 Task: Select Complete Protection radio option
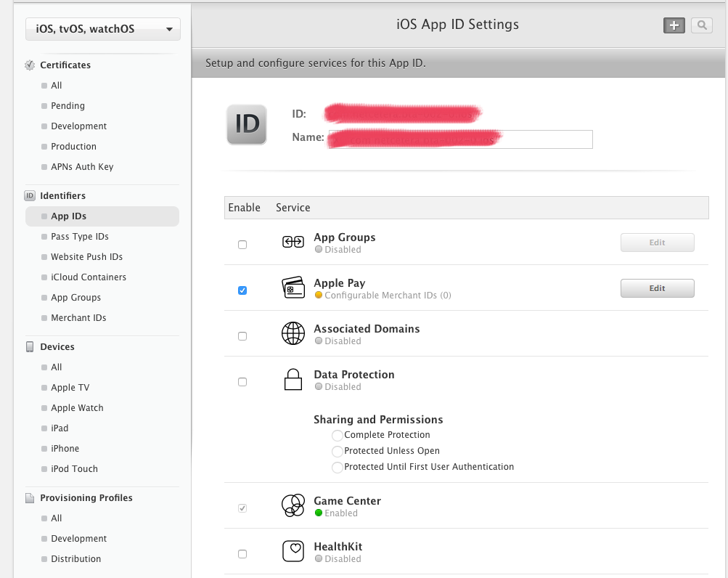coord(337,436)
